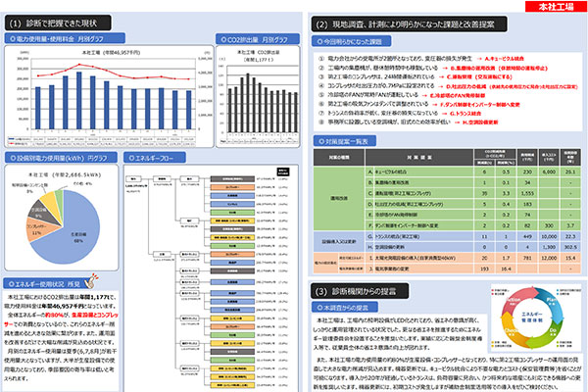Click the エネルギーフロー section heading
The width and height of the screenshot is (588, 392).
[x=157, y=156]
